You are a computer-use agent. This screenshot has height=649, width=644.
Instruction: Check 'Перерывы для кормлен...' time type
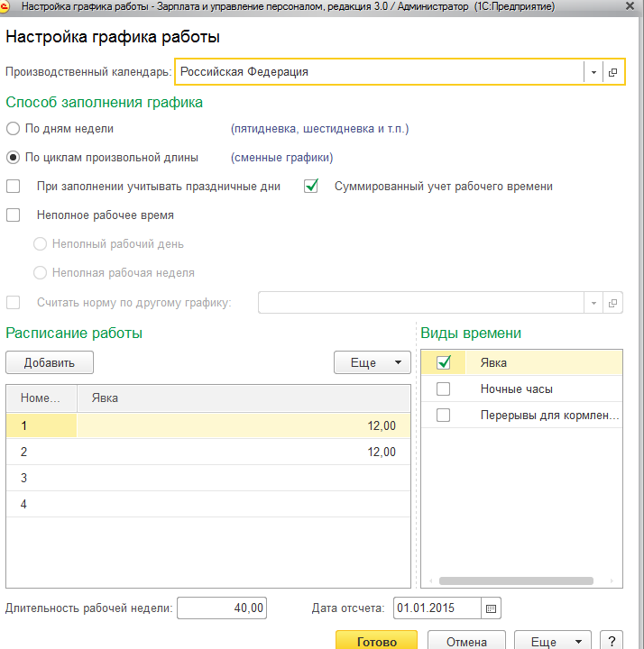(x=443, y=416)
